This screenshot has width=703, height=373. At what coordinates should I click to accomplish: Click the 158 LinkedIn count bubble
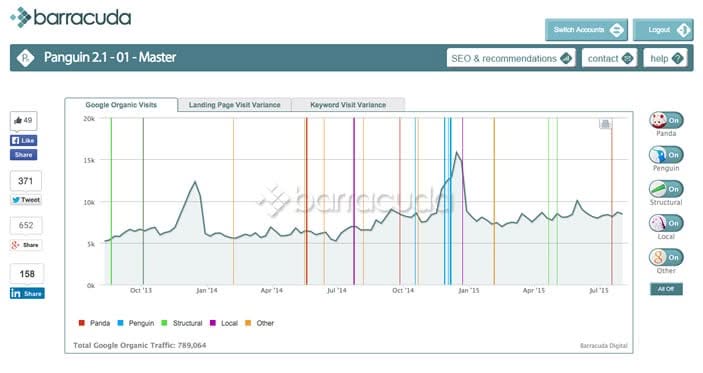27,273
